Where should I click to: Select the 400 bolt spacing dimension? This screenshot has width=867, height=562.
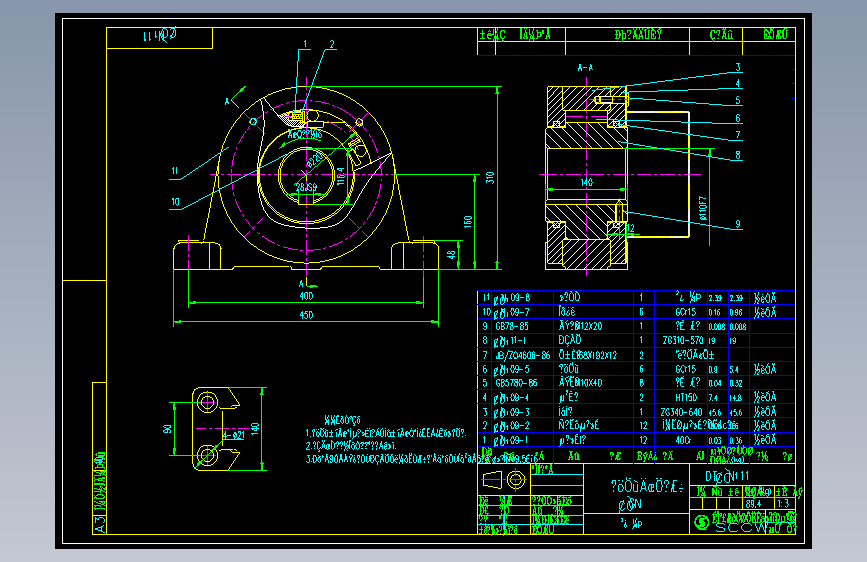pos(306,296)
